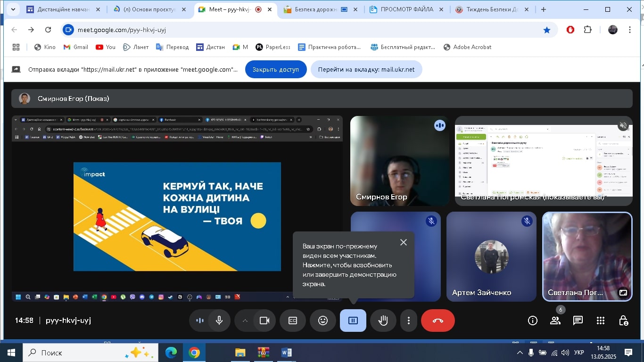This screenshot has height=362, width=644.
Task: Open the PaperLess bookmark
Action: (273, 47)
